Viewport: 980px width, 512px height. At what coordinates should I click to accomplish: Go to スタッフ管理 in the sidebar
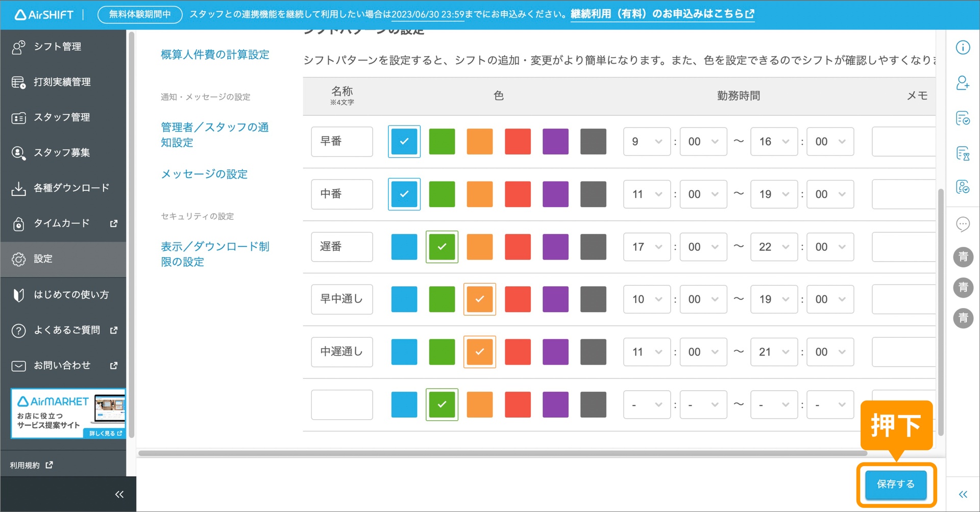click(61, 117)
